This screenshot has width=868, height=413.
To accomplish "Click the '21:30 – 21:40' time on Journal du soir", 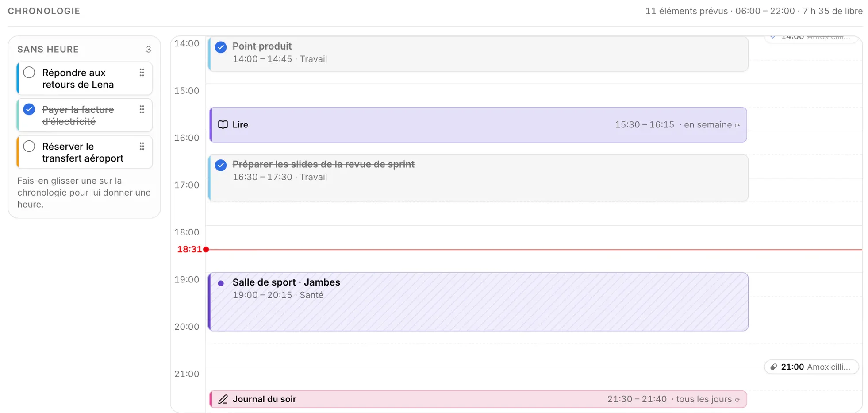I will click(x=637, y=399).
